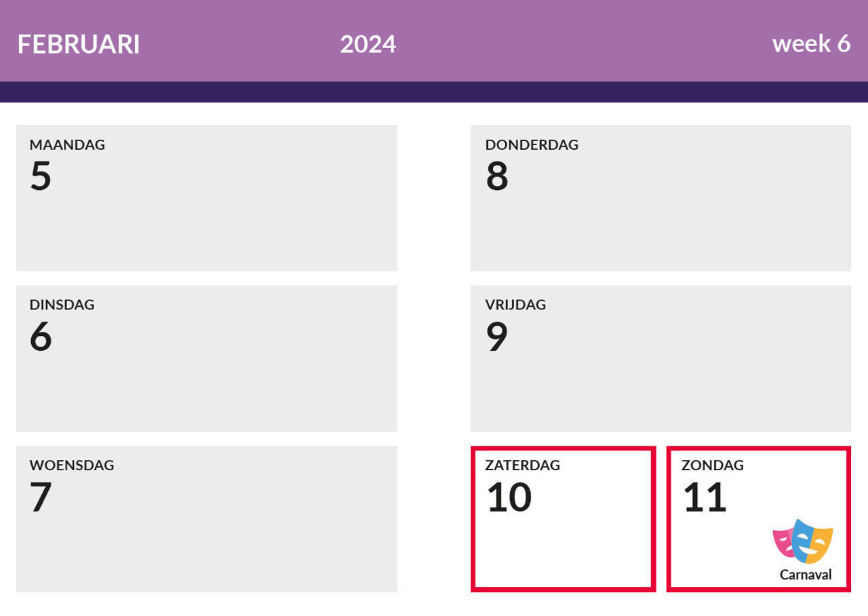Click the MAANDAG day label
The width and height of the screenshot is (868, 616).
pyautogui.click(x=67, y=145)
